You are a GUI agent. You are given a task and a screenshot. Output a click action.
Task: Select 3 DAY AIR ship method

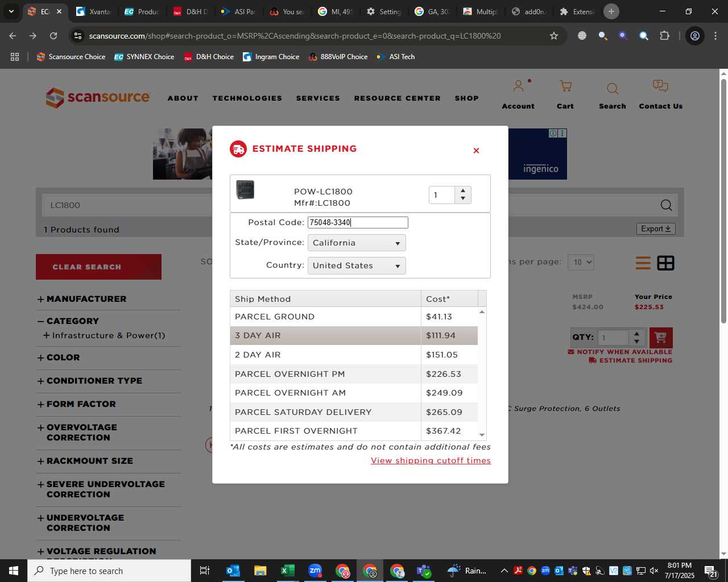point(354,335)
